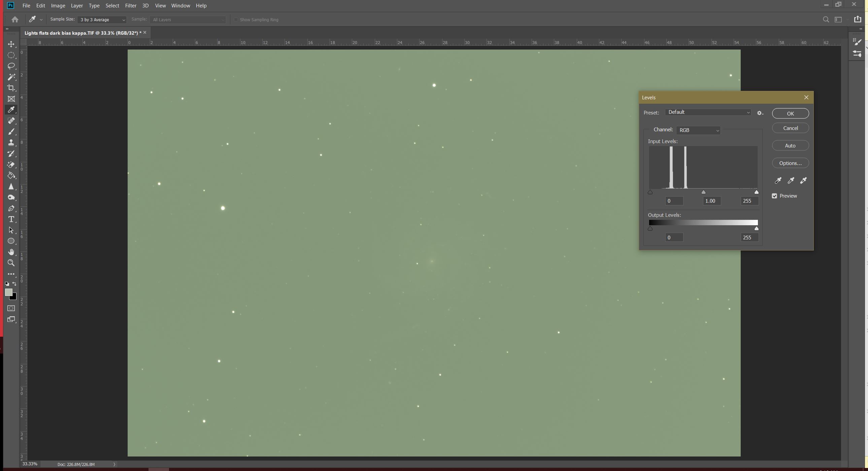Select the Sharpen tool
868x471 pixels.
(x=11, y=186)
